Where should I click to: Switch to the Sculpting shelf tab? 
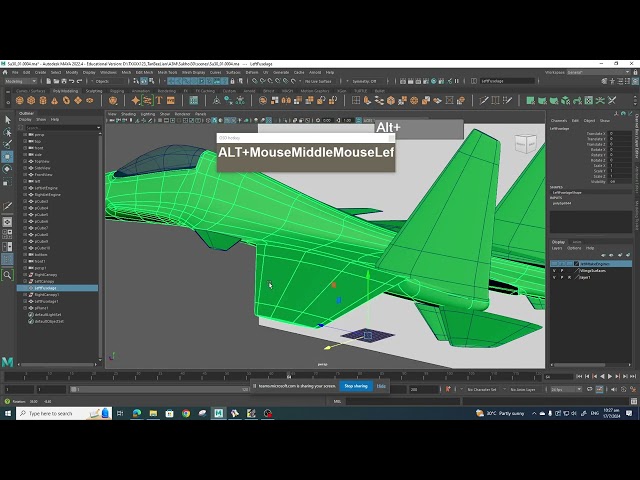click(94, 91)
